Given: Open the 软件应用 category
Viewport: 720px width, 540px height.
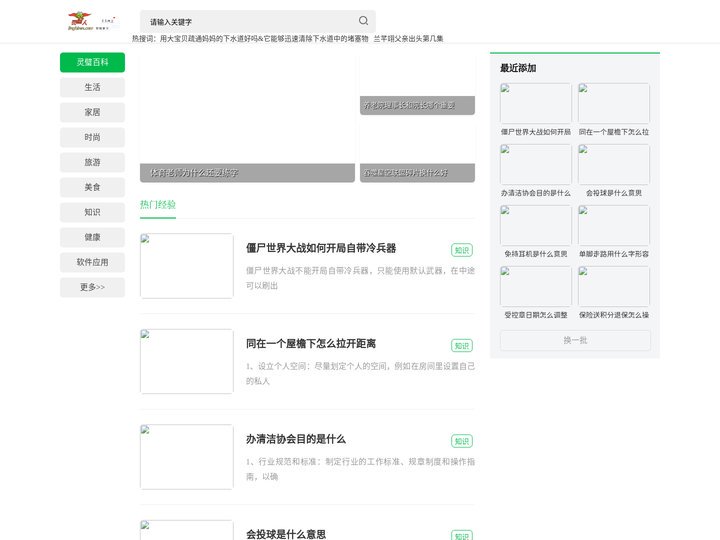Looking at the screenshot, I should point(92,262).
